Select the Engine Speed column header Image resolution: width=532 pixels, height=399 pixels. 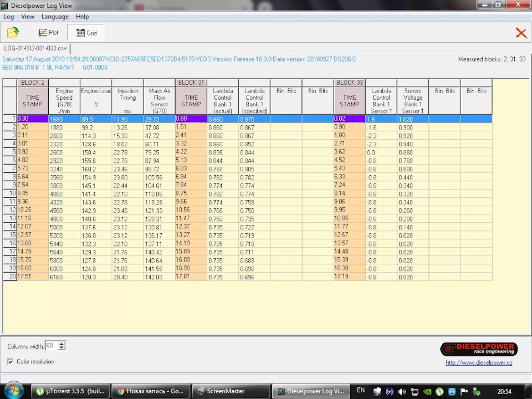(x=64, y=101)
